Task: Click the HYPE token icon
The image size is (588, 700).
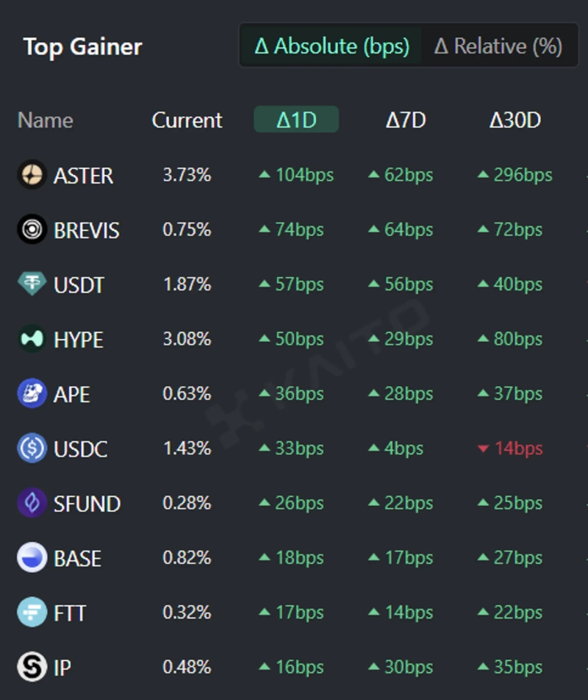Action: point(32,339)
